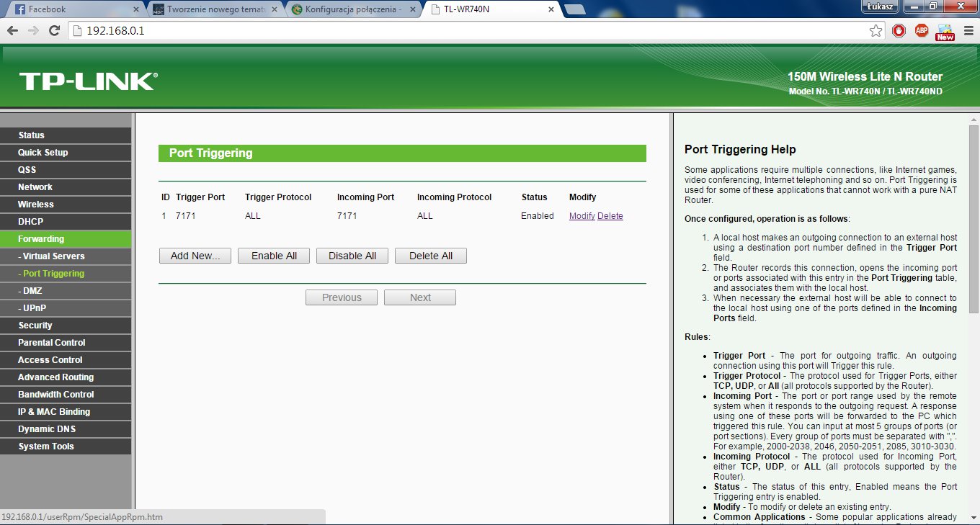Open the Security sidebar section
This screenshot has height=525, width=980.
(x=66, y=326)
